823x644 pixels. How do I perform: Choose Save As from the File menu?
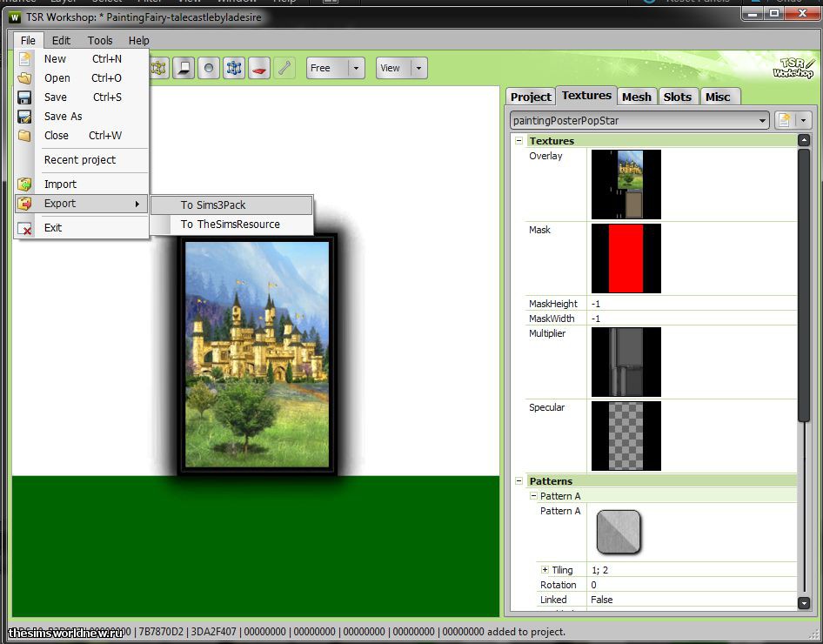pos(63,117)
